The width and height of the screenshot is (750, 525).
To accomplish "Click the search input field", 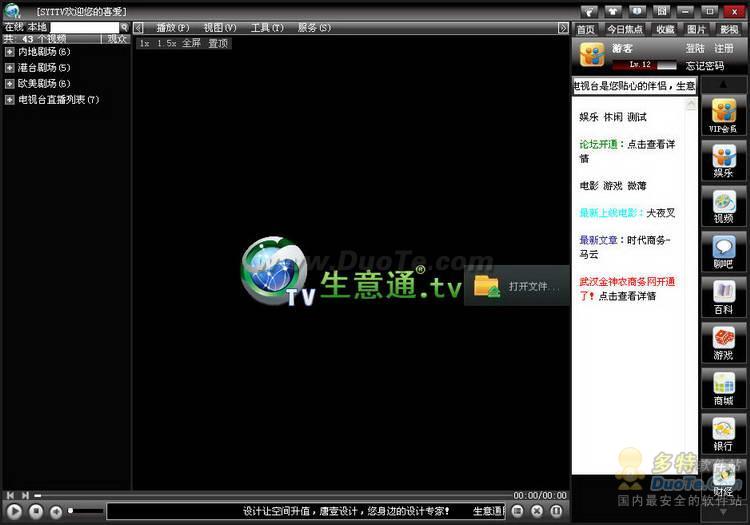I will tap(85, 27).
